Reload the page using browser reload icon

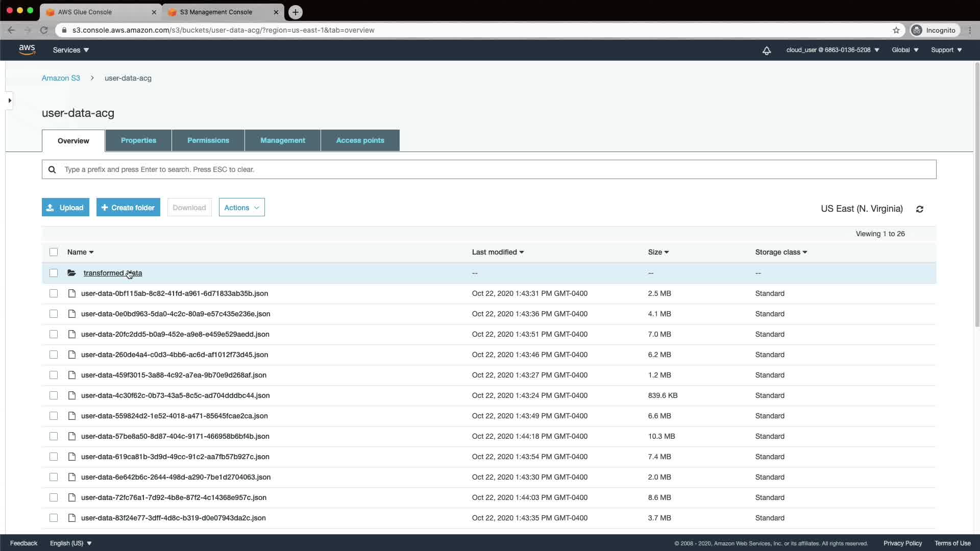[44, 30]
